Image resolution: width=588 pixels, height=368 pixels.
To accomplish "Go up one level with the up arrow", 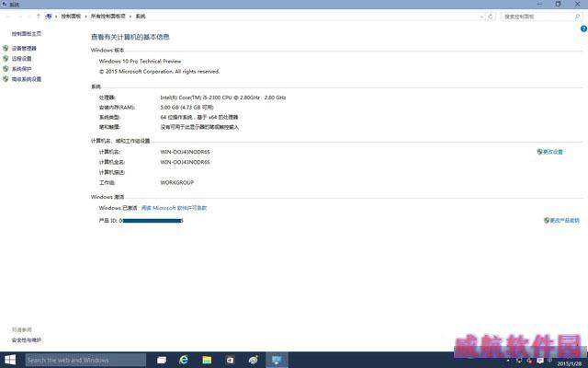I will point(39,17).
